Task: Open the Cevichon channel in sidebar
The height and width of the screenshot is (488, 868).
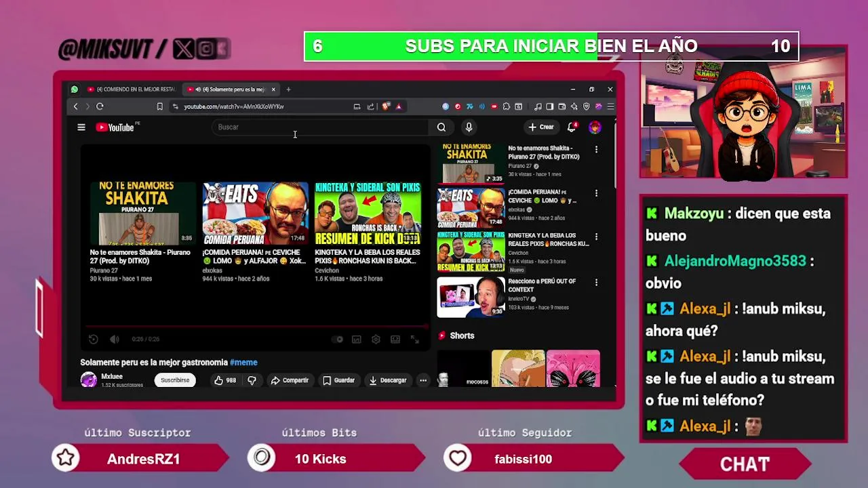Action: click(x=518, y=253)
